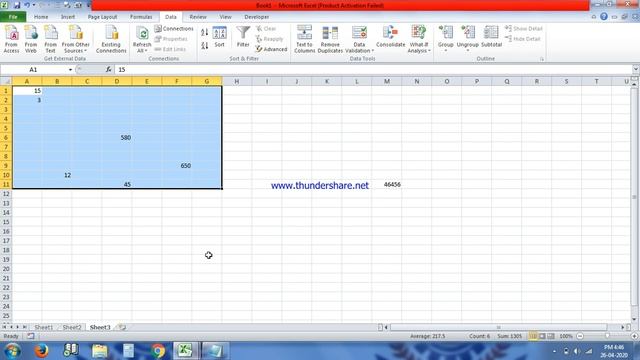The image size is (640, 360).
Task: Click the volume tray icon
Action: [577, 351]
